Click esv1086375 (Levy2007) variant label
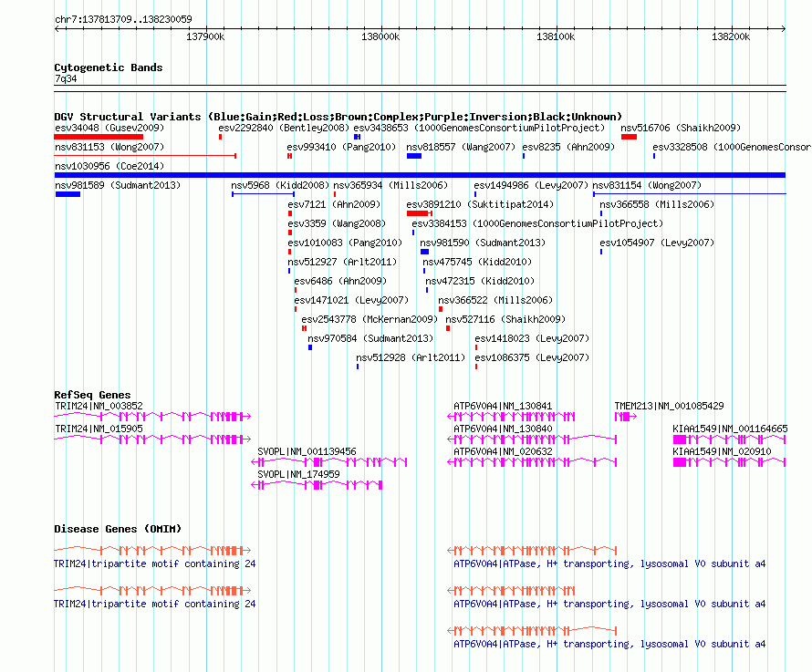 532,357
